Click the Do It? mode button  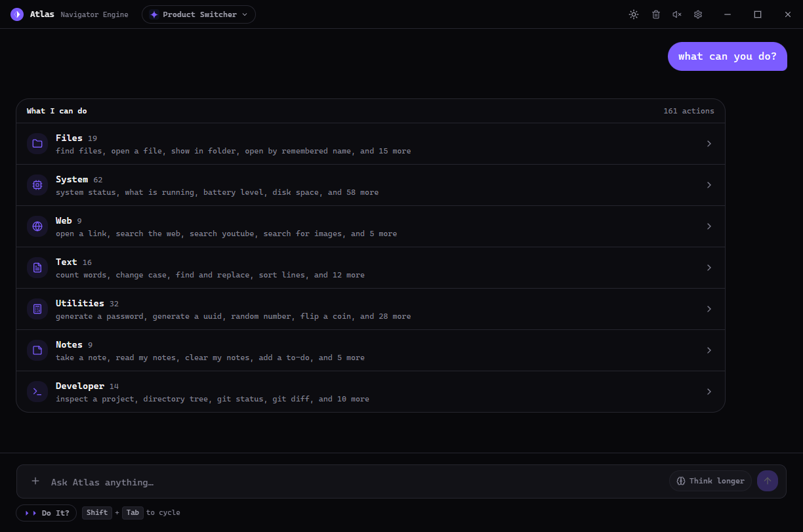46,513
